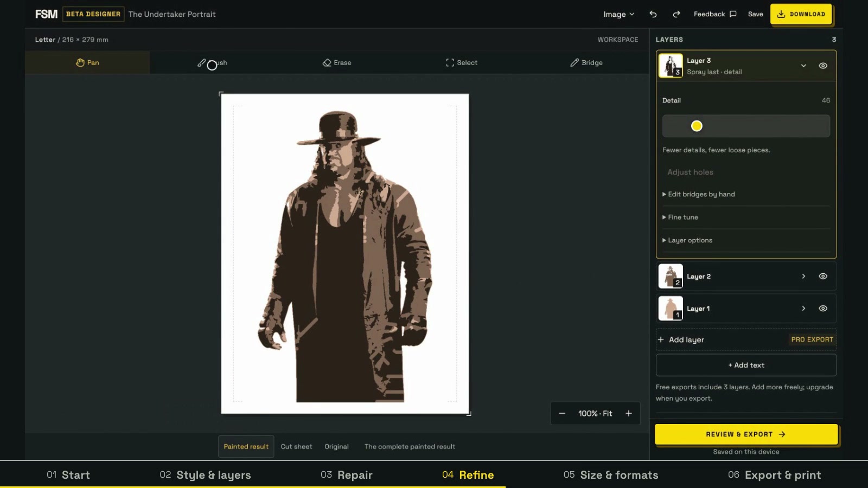Viewport: 868px width, 488px height.
Task: Click the Spray last · detail subtitle
Action: (x=714, y=72)
